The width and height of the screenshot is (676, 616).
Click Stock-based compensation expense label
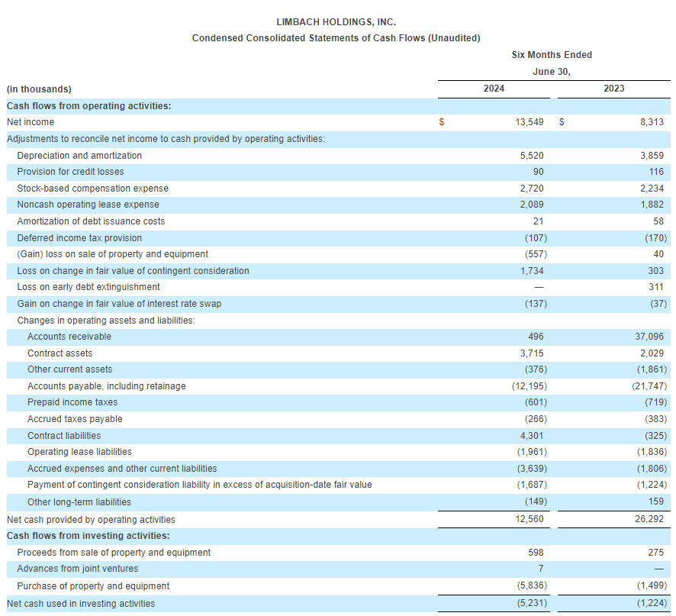(x=92, y=189)
